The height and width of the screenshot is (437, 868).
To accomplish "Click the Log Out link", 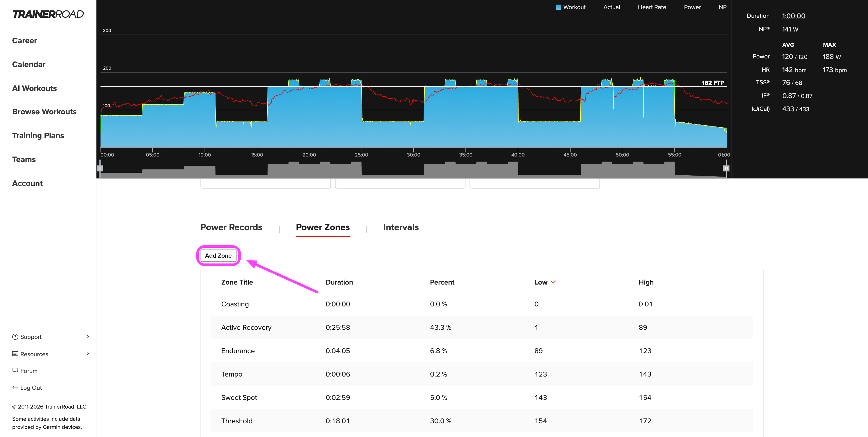I will click(x=31, y=388).
